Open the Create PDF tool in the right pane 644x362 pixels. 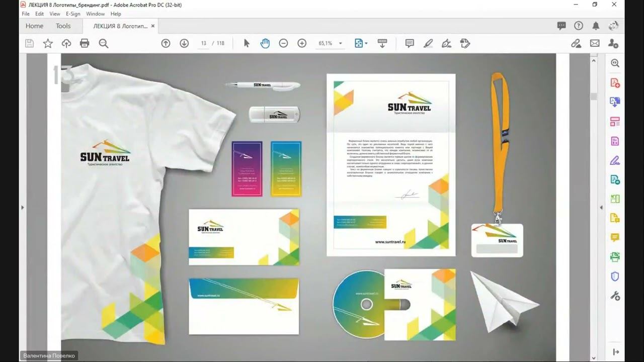(615, 82)
